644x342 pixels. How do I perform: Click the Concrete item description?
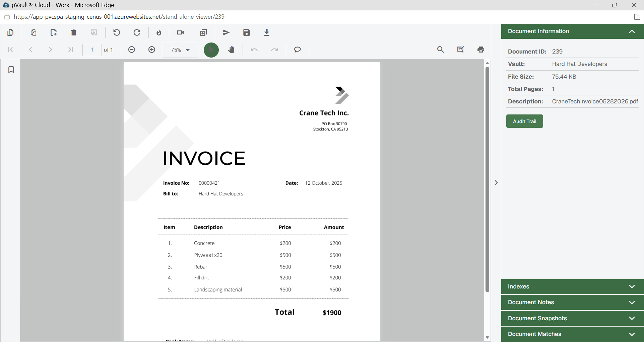coord(204,243)
